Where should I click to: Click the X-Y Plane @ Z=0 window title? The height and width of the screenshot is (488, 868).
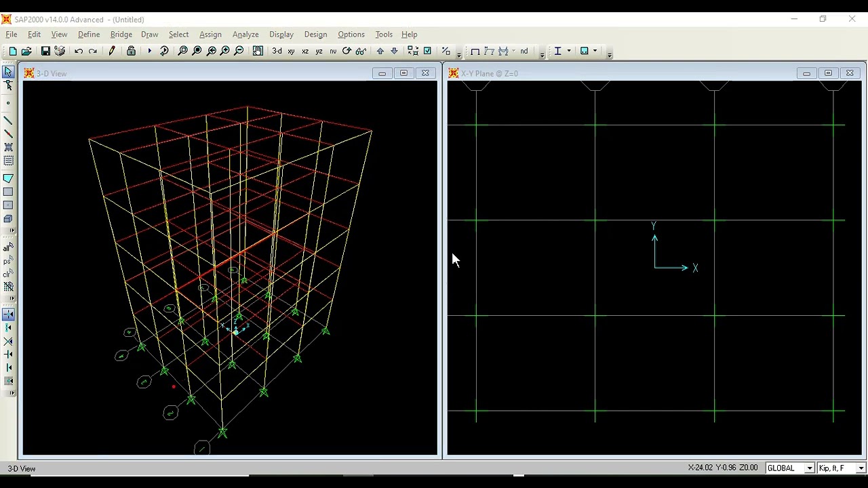coord(490,73)
